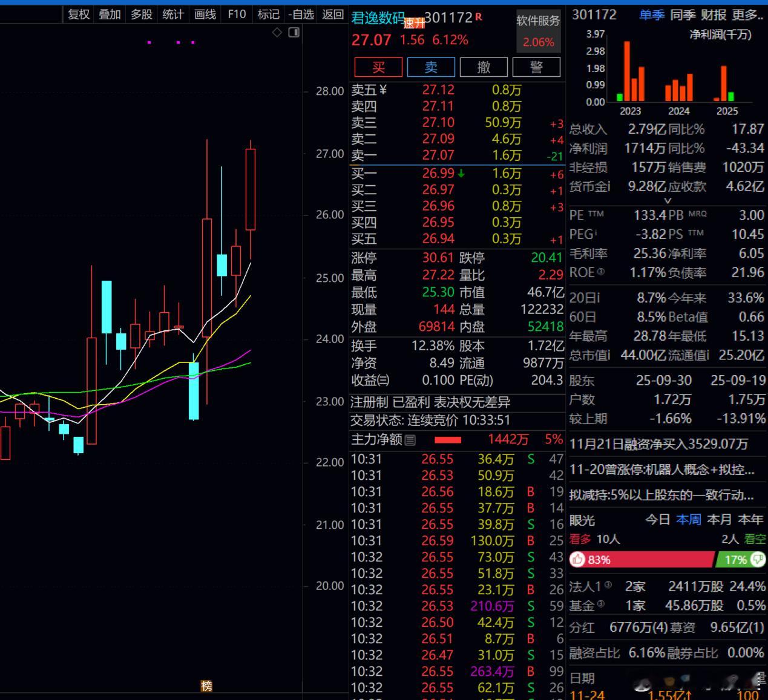Viewport: 768px width, 700px height.
Task: Click the 速升 tag beside the stock name
Action: (415, 24)
